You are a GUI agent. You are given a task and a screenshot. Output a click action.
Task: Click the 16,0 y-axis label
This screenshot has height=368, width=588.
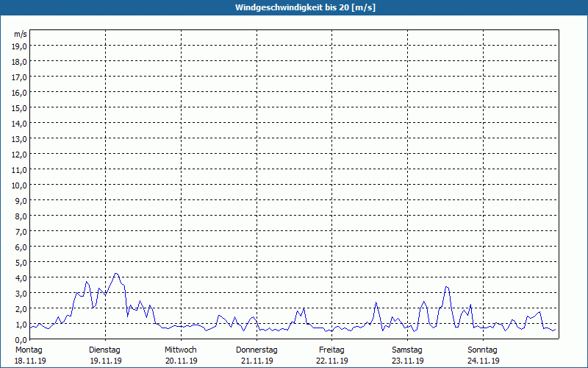[20, 93]
